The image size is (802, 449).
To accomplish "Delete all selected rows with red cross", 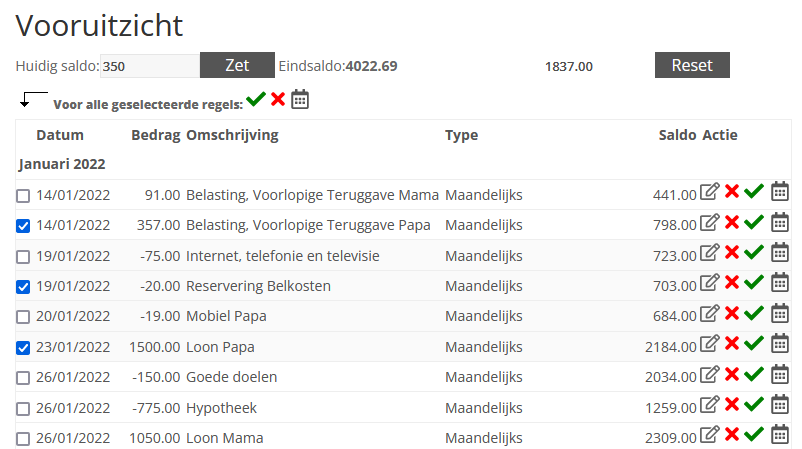I will 278,99.
